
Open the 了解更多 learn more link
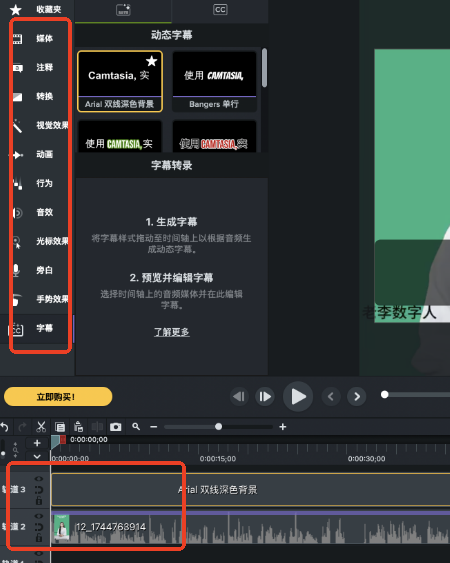pos(172,332)
